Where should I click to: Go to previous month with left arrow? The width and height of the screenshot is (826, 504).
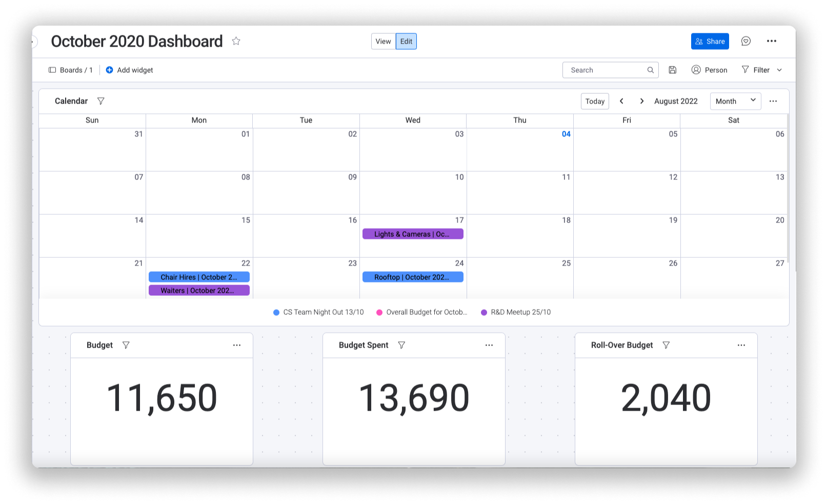(621, 101)
